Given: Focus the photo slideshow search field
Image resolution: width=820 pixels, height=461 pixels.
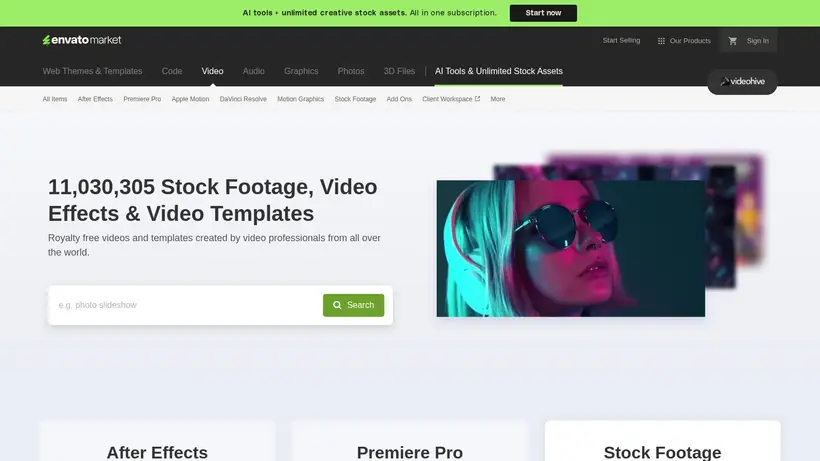Looking at the screenshot, I should click(x=188, y=305).
